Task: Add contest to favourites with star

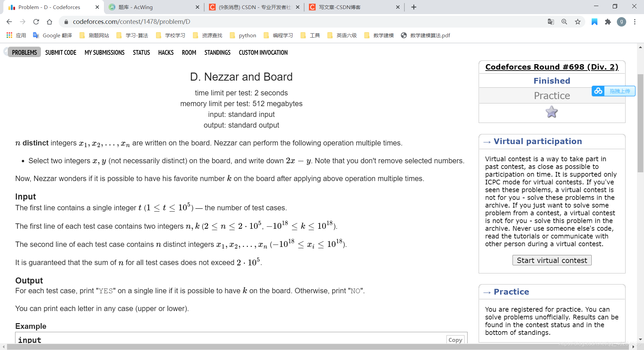Action: click(x=552, y=112)
